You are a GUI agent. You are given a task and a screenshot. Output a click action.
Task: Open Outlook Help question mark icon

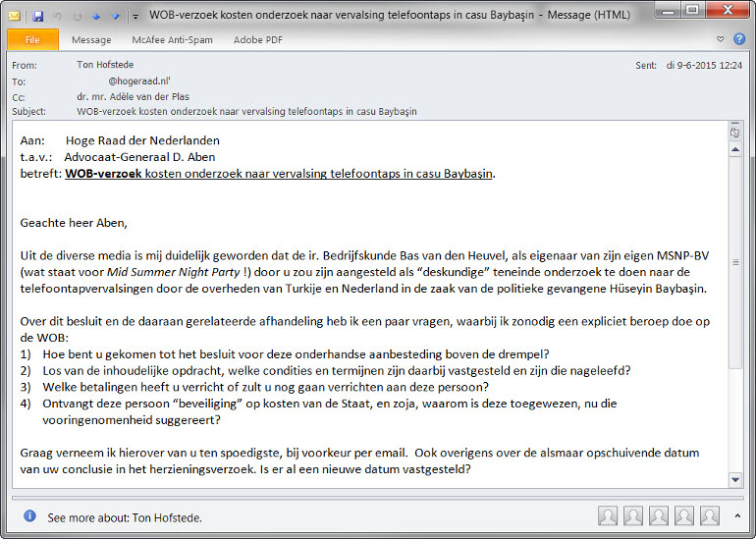point(739,39)
